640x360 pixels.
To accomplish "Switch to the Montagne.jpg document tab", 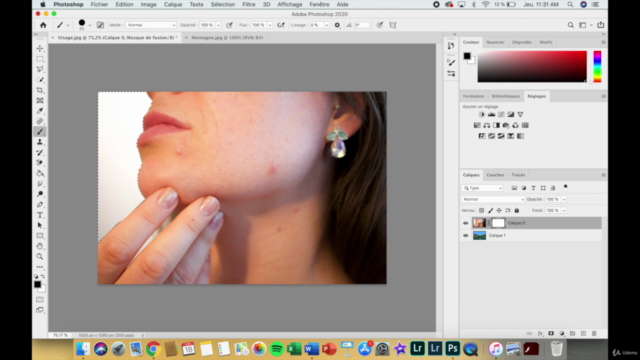I will (227, 38).
